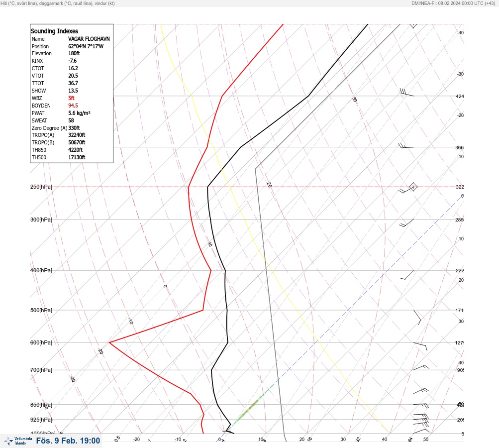Select the 'Fös. 9 Feb. 19:00' timestamp
Screen dimensions: 499x448
pyautogui.click(x=68, y=441)
